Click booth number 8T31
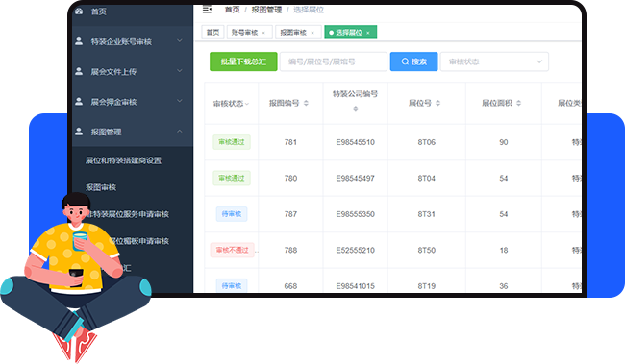Screen dimensions: 625x364 pyautogui.click(x=427, y=214)
